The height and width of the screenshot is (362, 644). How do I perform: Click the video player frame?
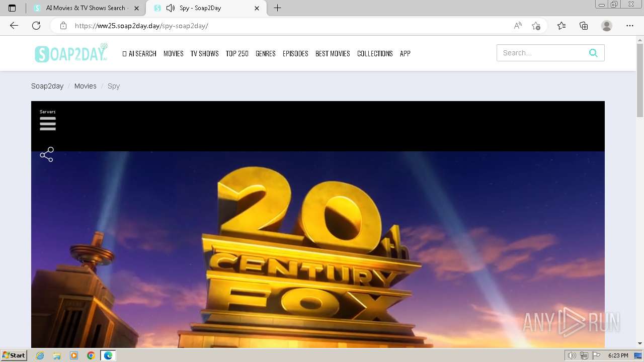tap(318, 224)
